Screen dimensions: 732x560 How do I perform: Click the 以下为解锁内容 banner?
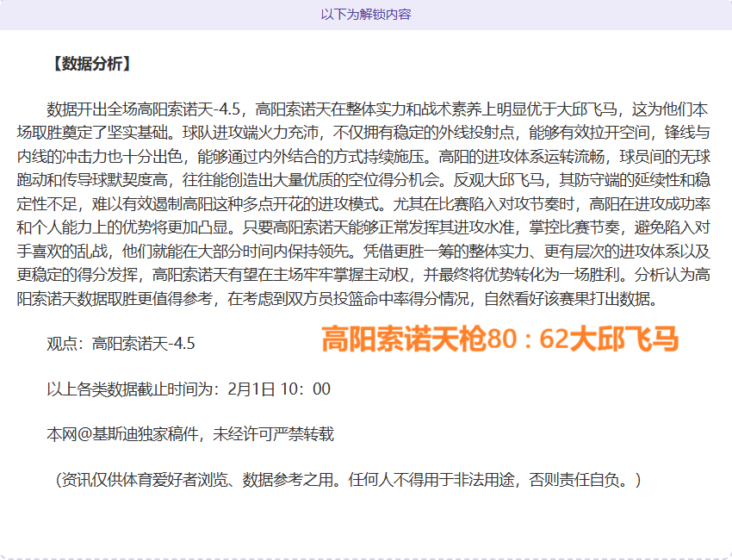[366, 15]
